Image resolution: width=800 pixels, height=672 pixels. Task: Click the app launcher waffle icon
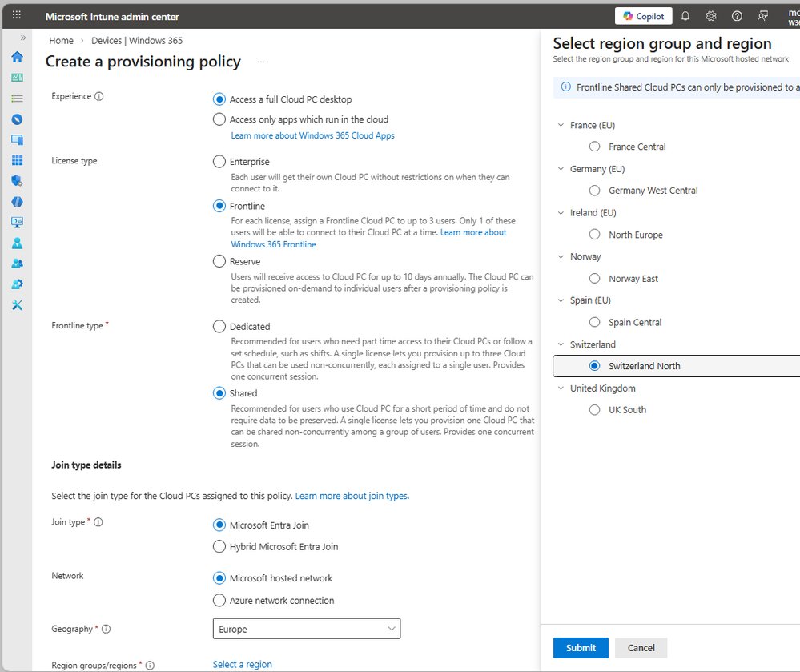pos(17,16)
